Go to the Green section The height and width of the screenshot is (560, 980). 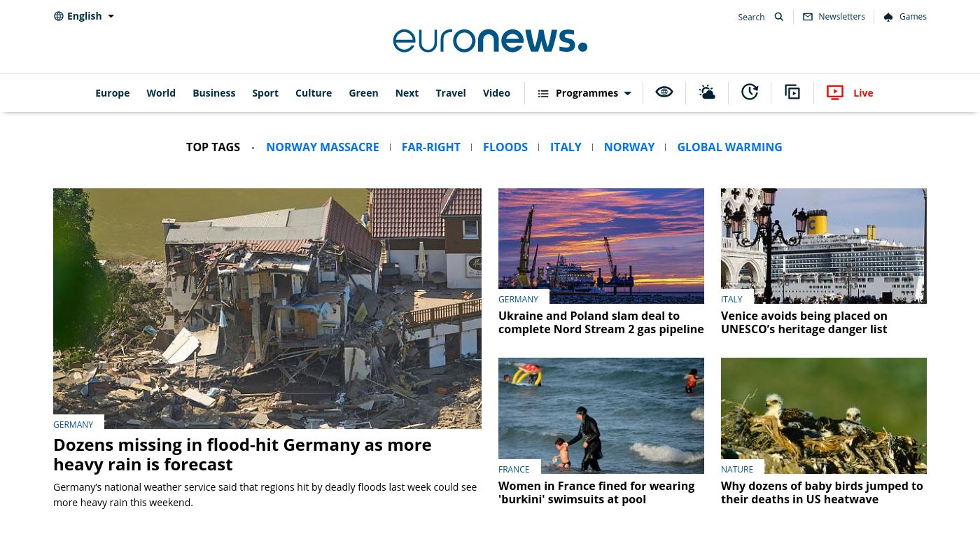363,93
